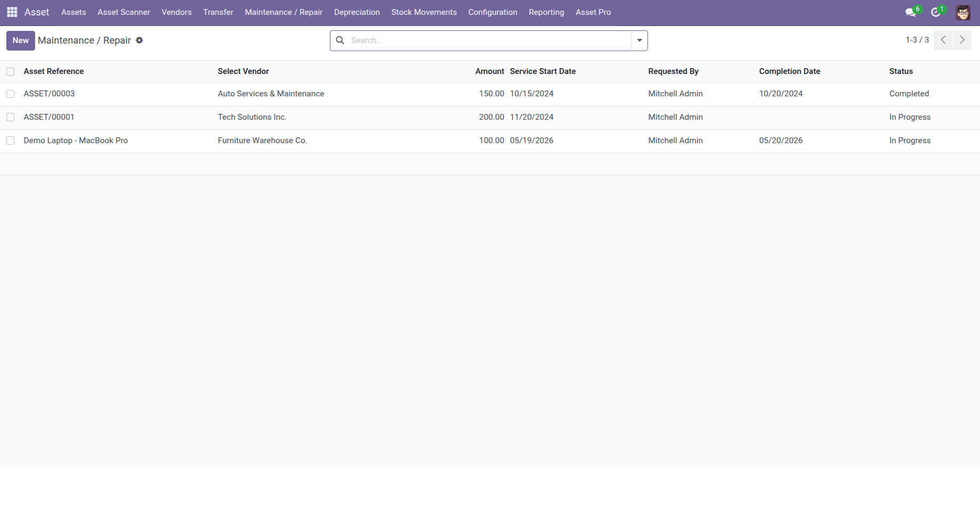Image resolution: width=980 pixels, height=512 pixels.
Task: Click completion date 10/20/2024
Action: coord(781,94)
